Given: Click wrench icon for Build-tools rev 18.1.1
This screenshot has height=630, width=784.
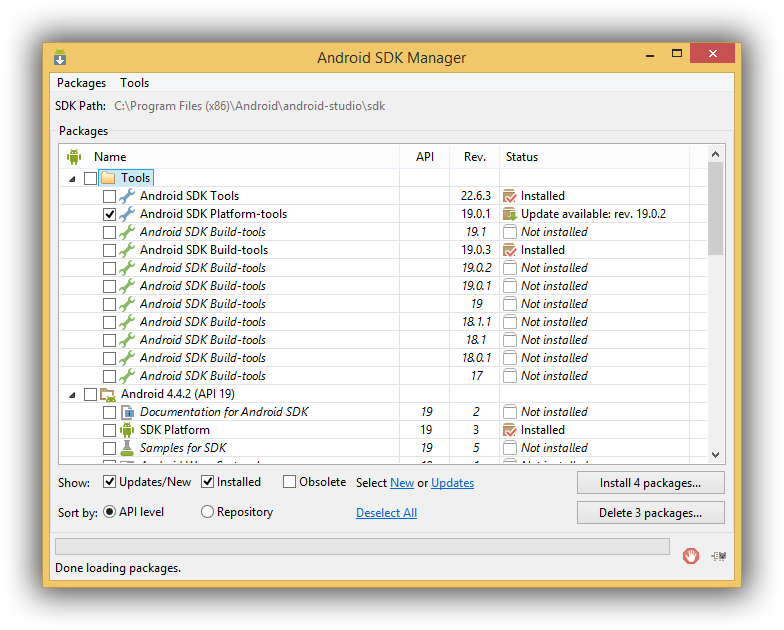Looking at the screenshot, I should [x=127, y=322].
